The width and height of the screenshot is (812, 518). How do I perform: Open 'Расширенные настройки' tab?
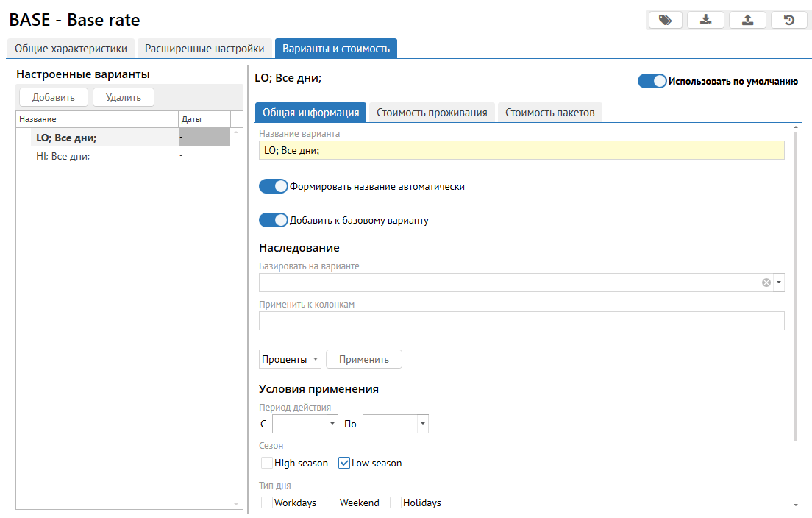click(204, 49)
